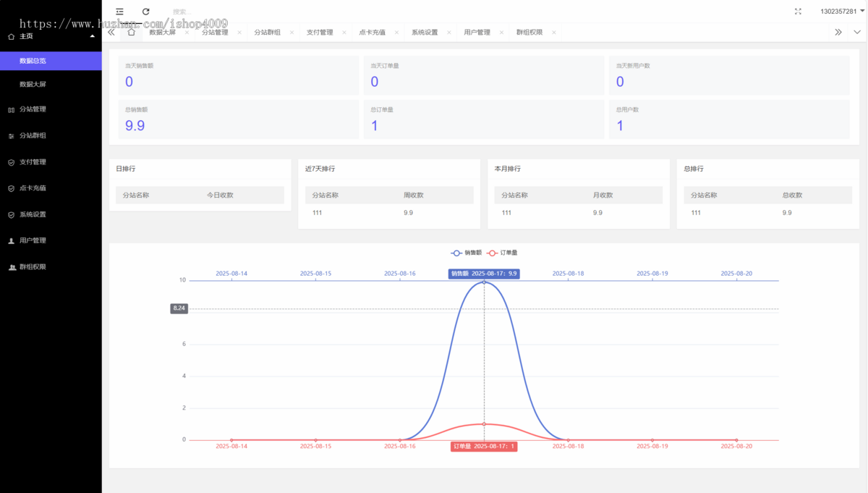Screen dimensions: 868x493
Task: Click the shield icon beside 支付管理
Action: (x=11, y=162)
